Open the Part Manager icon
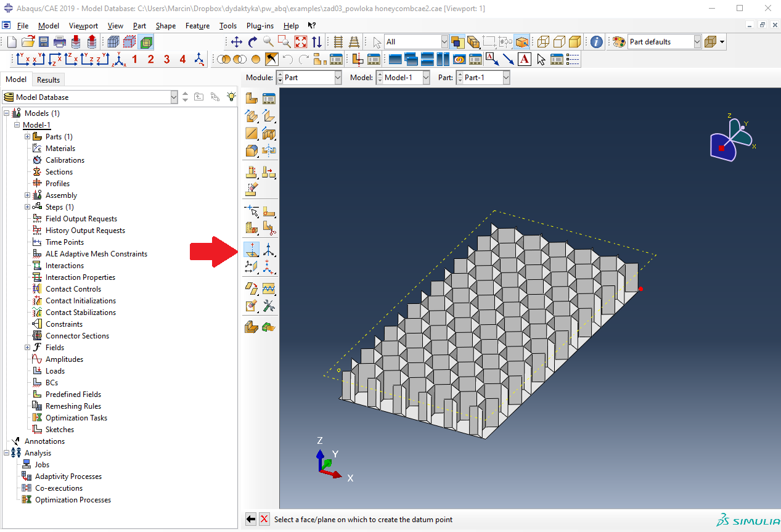The height and width of the screenshot is (532, 781). point(269,98)
